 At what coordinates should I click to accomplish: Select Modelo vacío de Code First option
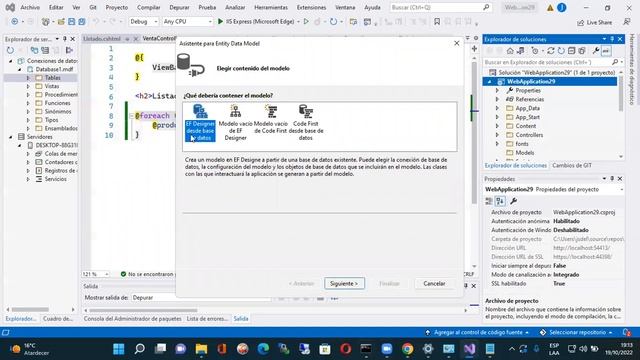[x=271, y=119]
